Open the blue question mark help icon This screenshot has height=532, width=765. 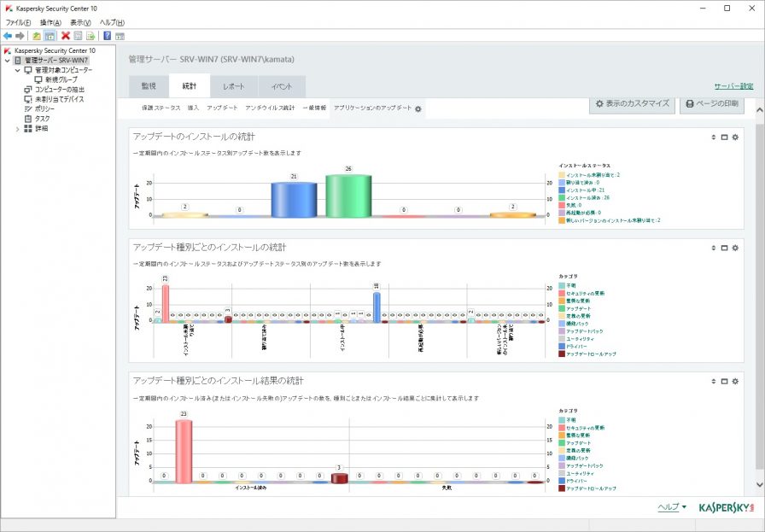(108, 36)
